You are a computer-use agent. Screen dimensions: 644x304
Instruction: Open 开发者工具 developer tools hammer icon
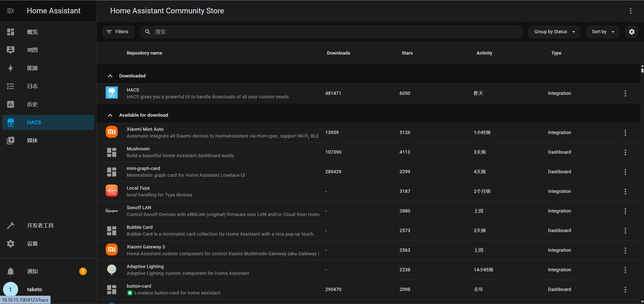[11, 226]
